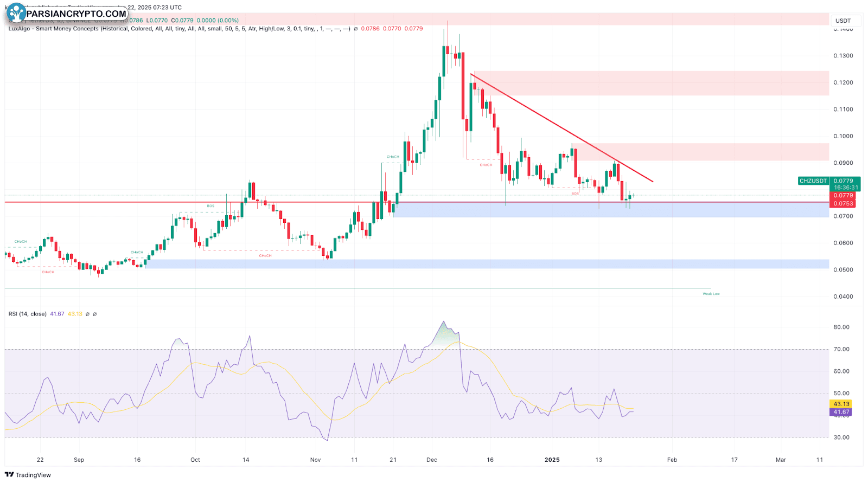Screen dimensions: 868x483
Task: Click the red 0.0786 value in LuxAlgo legend
Action: point(371,29)
